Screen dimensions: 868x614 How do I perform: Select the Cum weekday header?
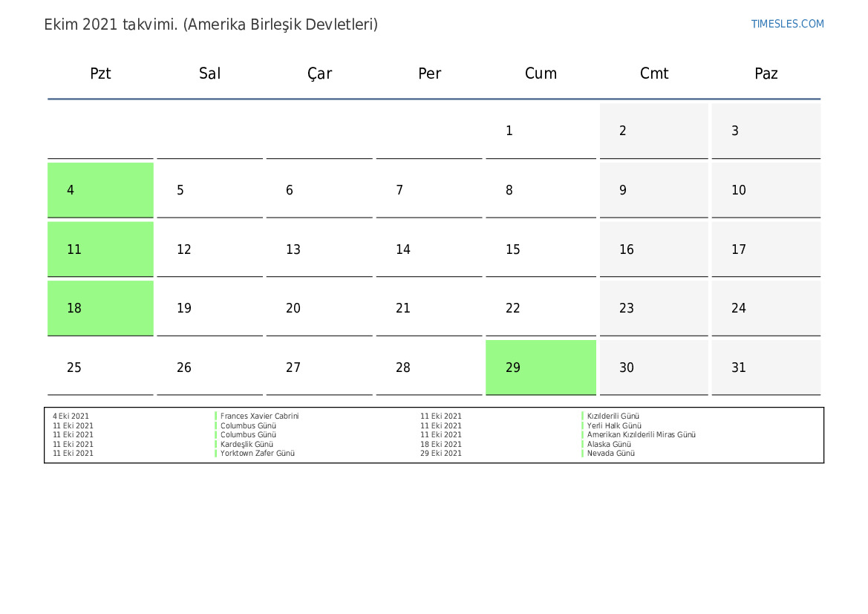tap(541, 74)
